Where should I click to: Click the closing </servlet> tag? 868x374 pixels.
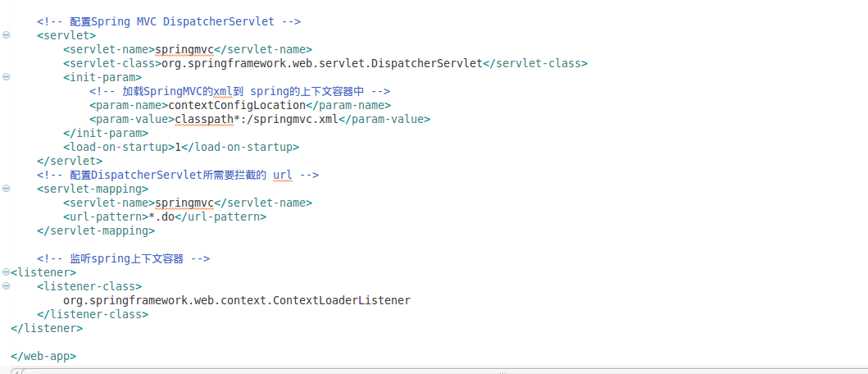(70, 161)
